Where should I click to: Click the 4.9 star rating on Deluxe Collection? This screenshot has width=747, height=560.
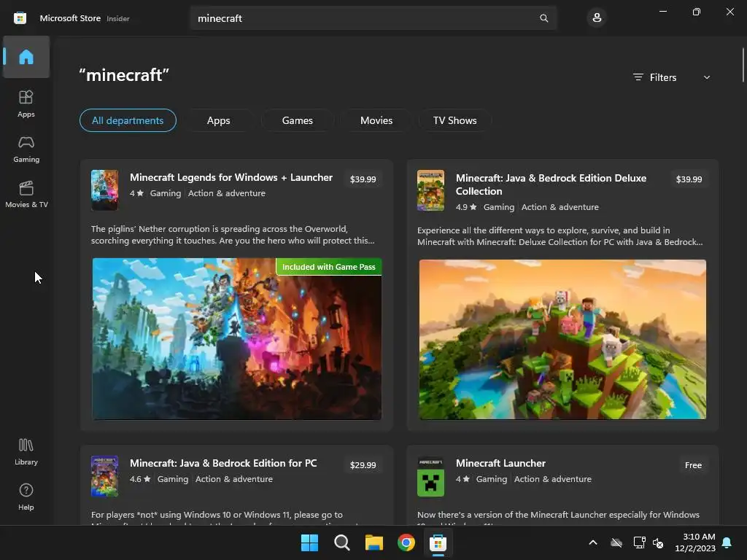pyautogui.click(x=466, y=207)
